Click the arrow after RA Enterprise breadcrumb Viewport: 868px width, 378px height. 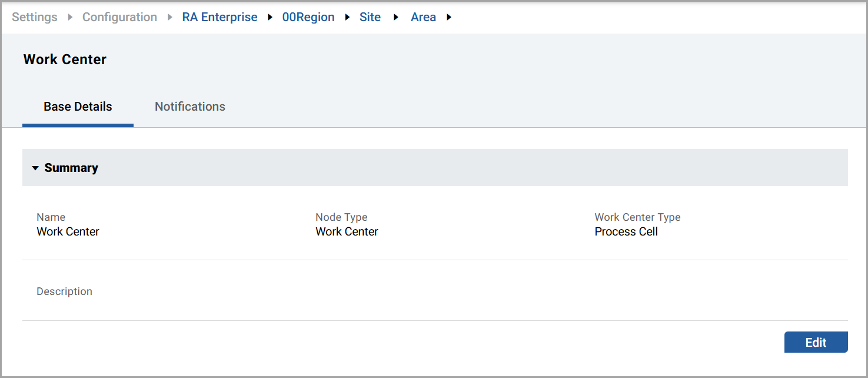tap(270, 17)
